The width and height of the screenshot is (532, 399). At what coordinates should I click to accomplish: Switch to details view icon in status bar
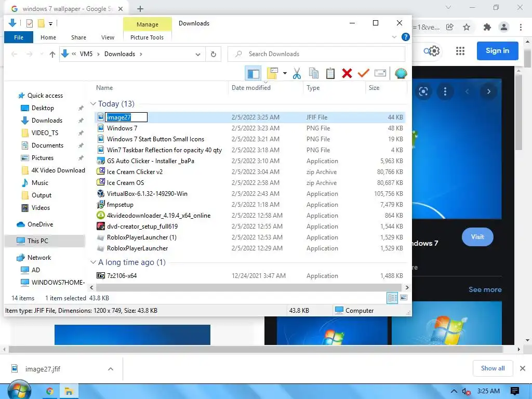(392, 298)
